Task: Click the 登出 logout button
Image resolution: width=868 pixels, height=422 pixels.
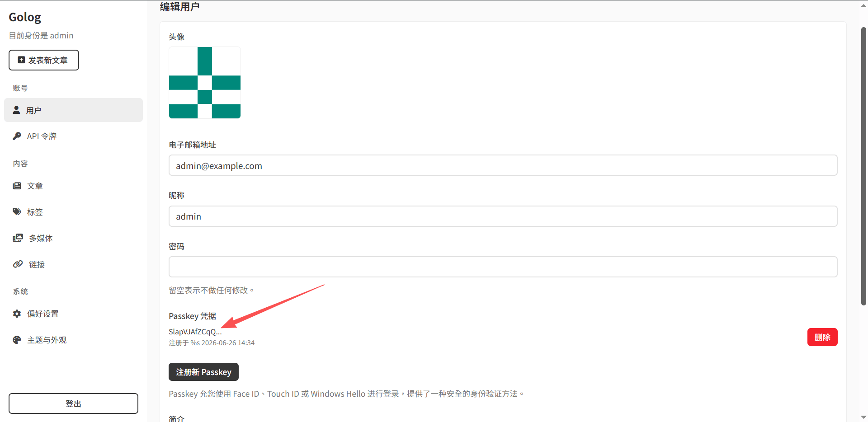Action: pos(73,403)
